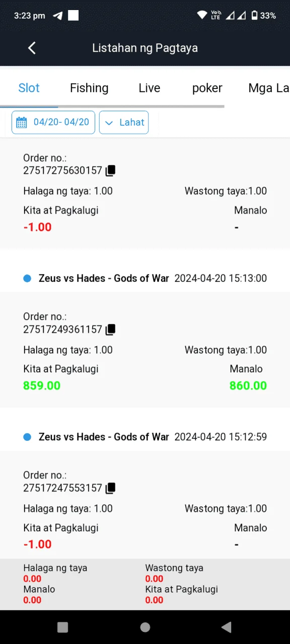290x644 pixels.
Task: Open the Zeus vs Hades 15:13:00 entry
Action: pos(145,278)
